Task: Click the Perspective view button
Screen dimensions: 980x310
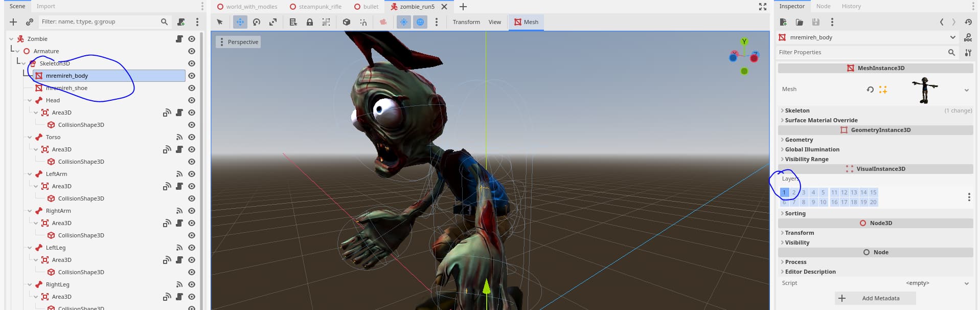Action: coord(238,42)
